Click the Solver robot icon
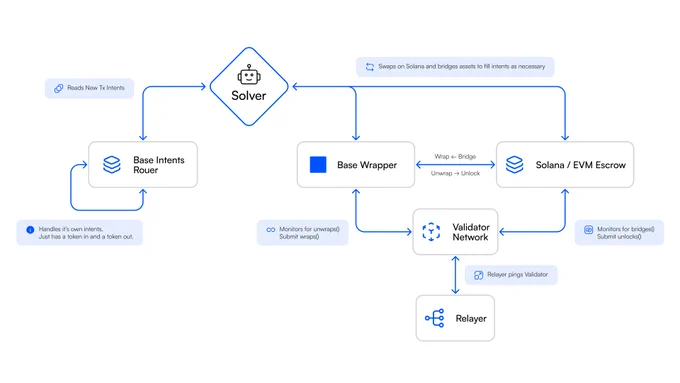Viewport: 680px width, 383px height. [249, 75]
